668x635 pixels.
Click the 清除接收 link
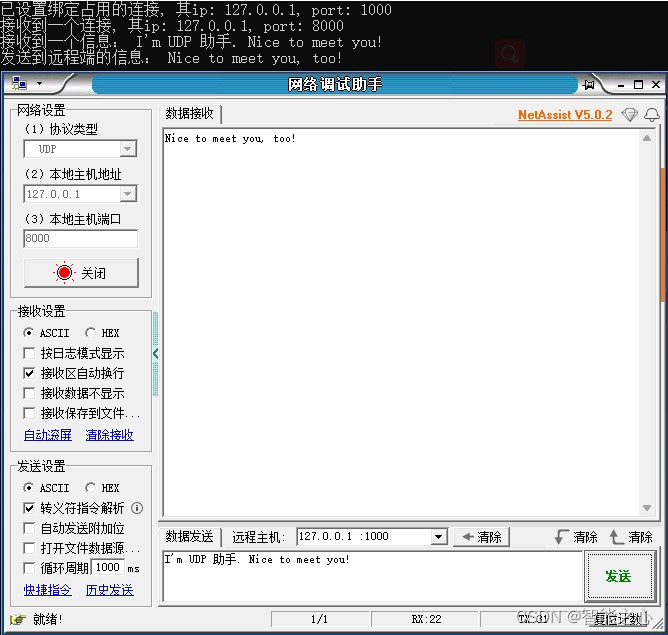(109, 435)
